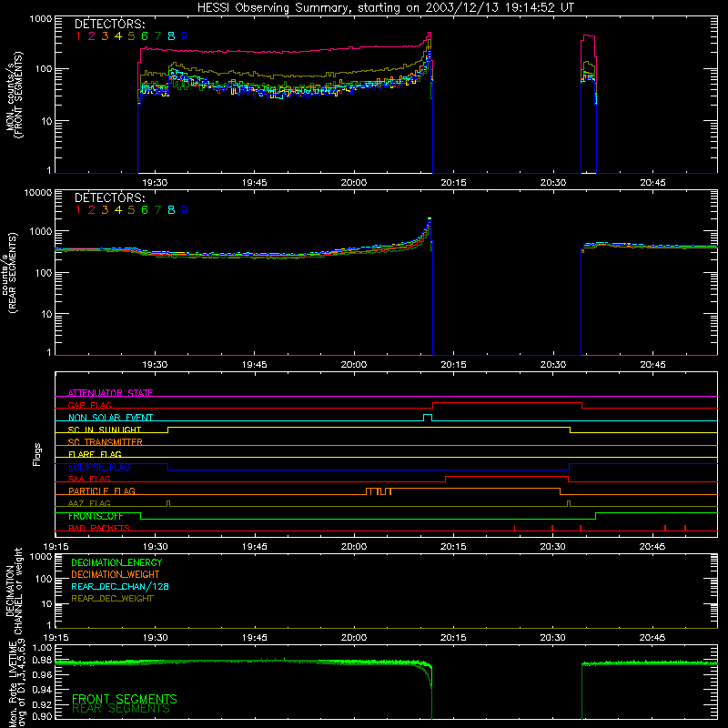Click the HESSI Observing Summary title text

coord(386,8)
